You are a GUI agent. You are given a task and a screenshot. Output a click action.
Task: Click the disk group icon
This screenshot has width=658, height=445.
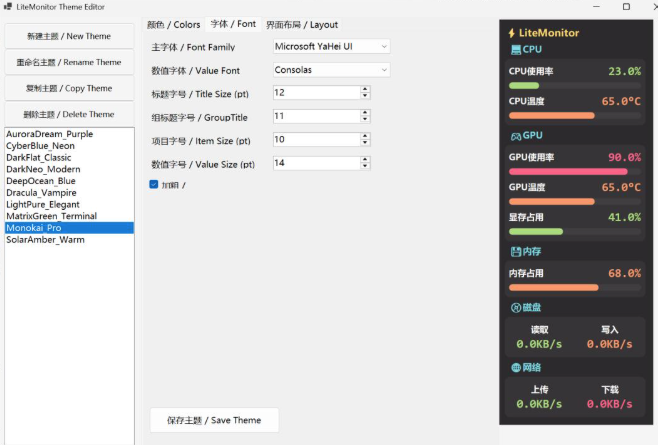(516, 308)
